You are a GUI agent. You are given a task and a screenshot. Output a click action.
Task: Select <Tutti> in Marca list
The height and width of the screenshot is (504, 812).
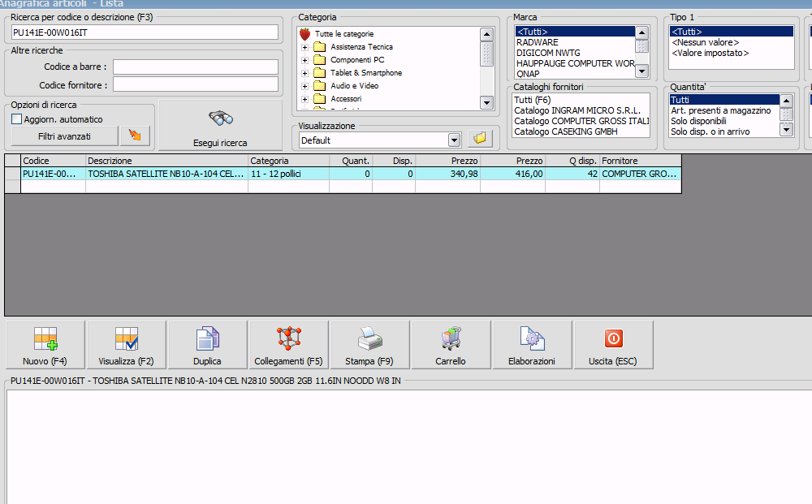tap(575, 32)
